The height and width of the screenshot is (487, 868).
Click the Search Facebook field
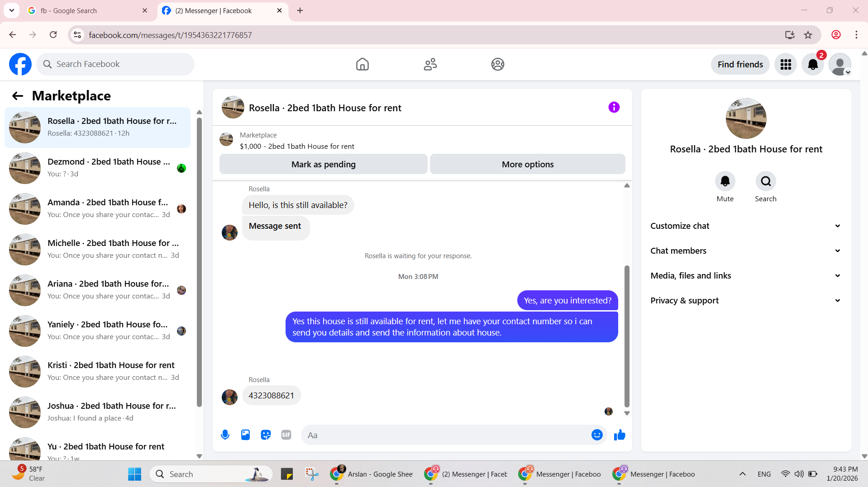115,64
